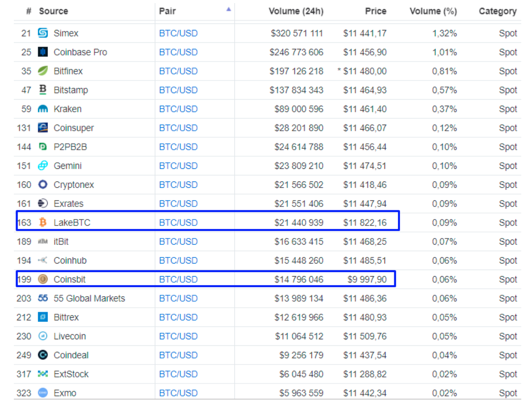Viewport: 532px width, 400px height.
Task: Click the Gemini logo icon
Action: tap(43, 165)
